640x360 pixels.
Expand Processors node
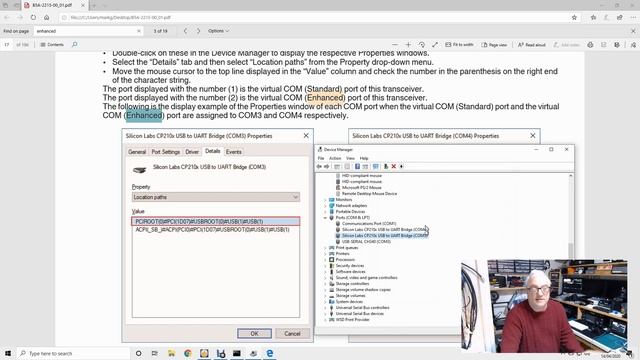[x=325, y=260]
